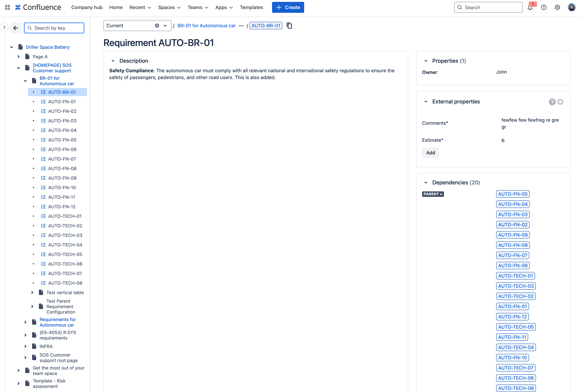Viewport: 581px width, 392px height.
Task: Click the back arrow in sidebar
Action: point(16,28)
